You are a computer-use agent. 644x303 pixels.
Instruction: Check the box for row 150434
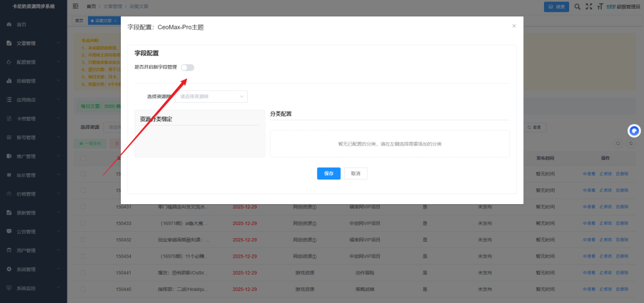tap(84, 256)
